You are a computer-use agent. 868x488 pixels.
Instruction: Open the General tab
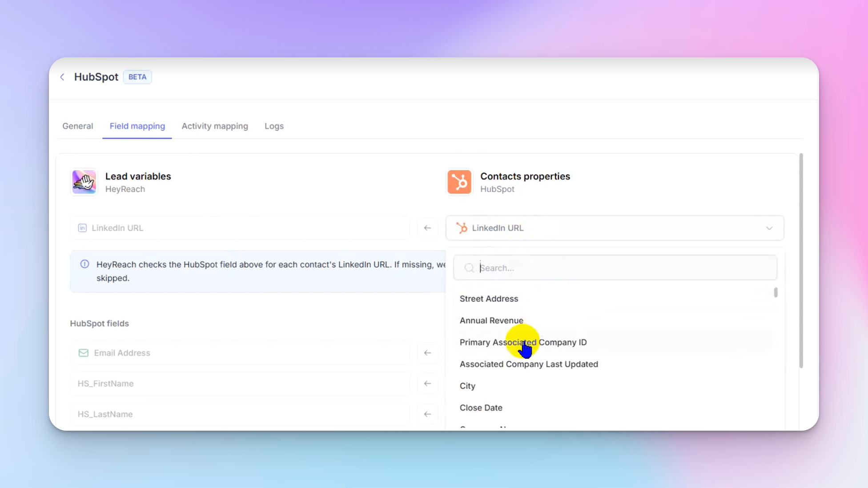(x=78, y=126)
